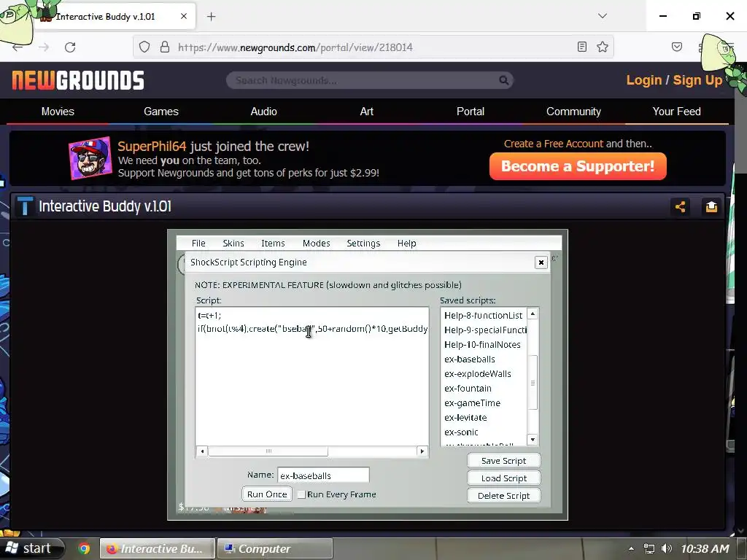Click the network icon in system tray
This screenshot has height=560, width=747.
click(x=649, y=548)
